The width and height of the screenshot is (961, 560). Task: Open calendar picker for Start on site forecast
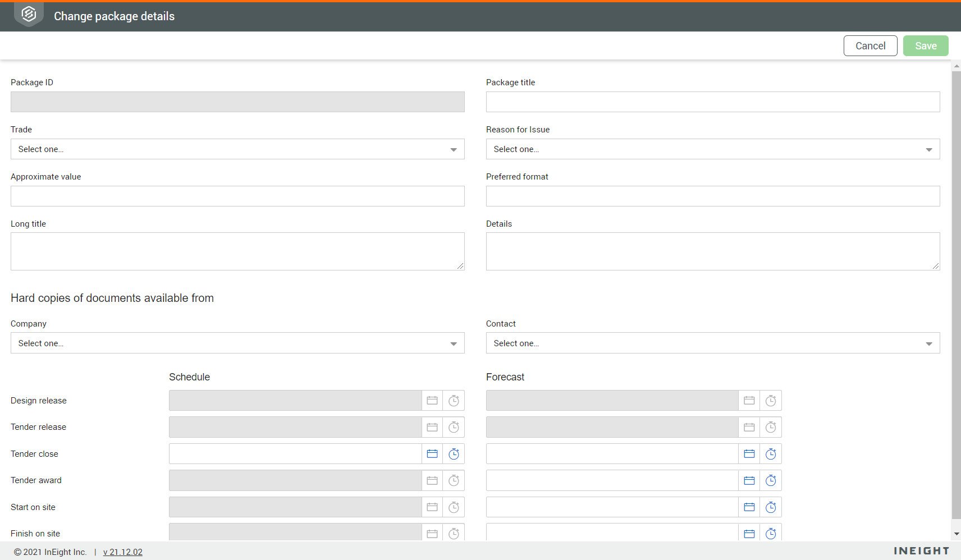pos(749,507)
